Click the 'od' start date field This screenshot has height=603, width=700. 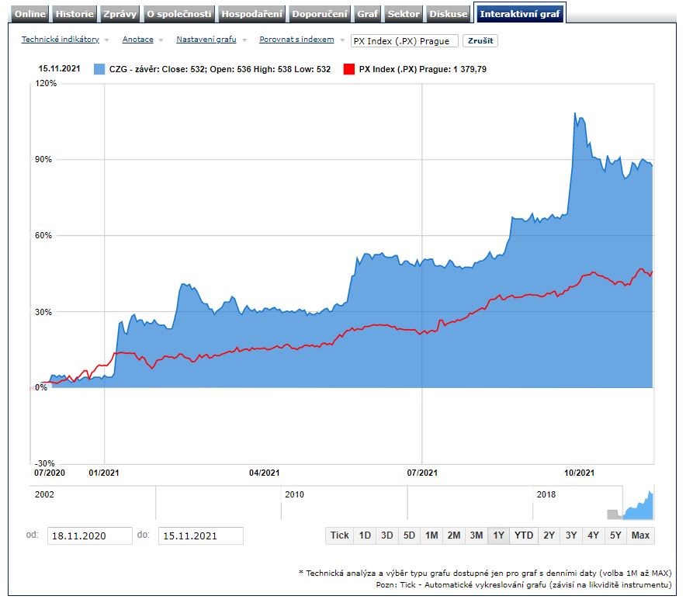90,536
